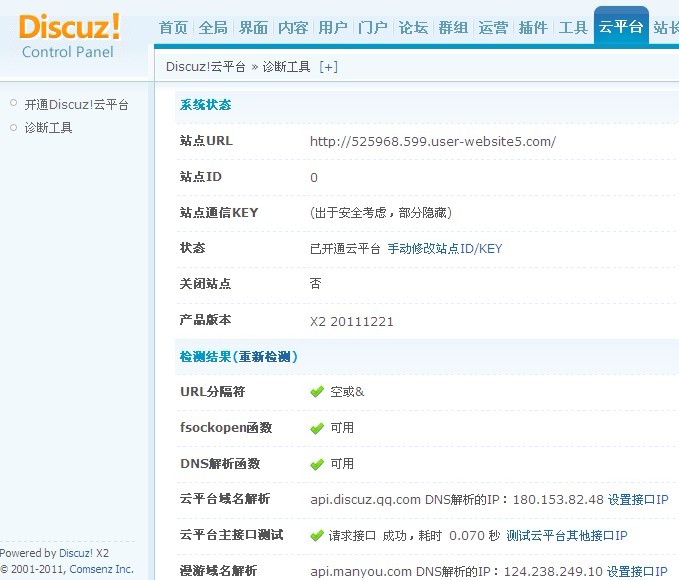Click the 站点ID value 0
Image resolution: width=679 pixels, height=580 pixels.
314,177
